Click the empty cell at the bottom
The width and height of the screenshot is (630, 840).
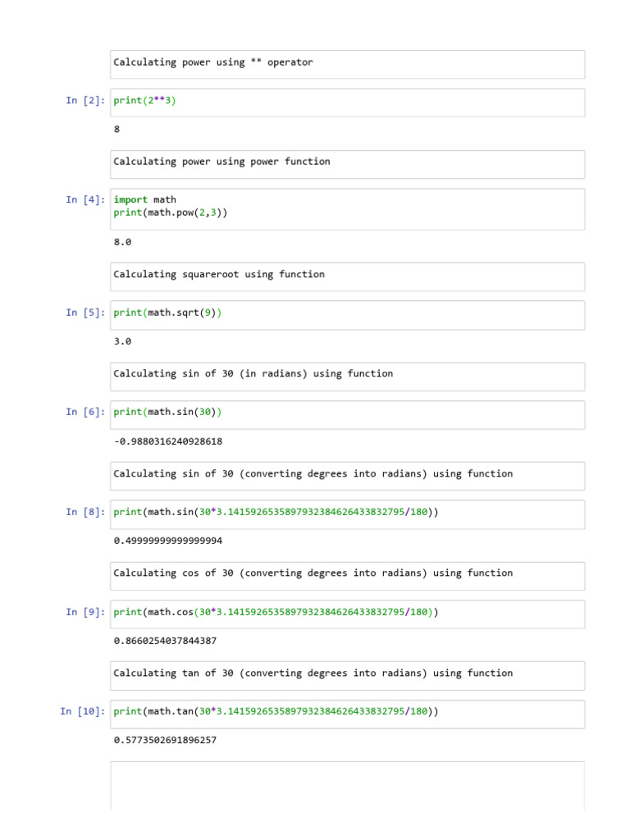[347, 786]
